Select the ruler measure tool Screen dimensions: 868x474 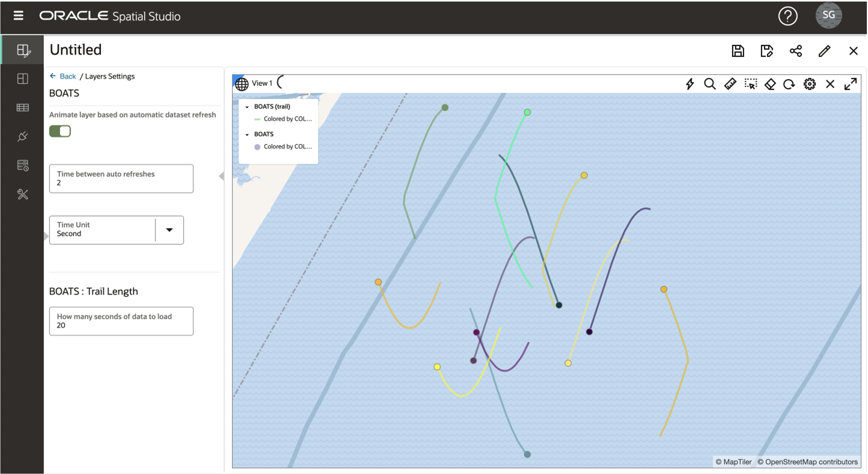click(x=730, y=84)
